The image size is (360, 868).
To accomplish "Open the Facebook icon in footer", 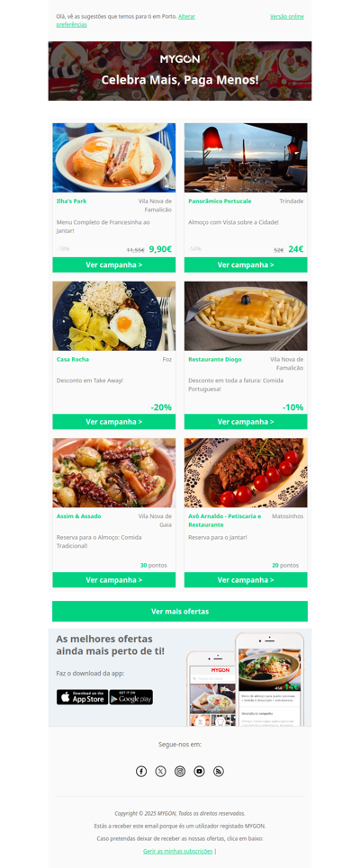I will tap(141, 771).
